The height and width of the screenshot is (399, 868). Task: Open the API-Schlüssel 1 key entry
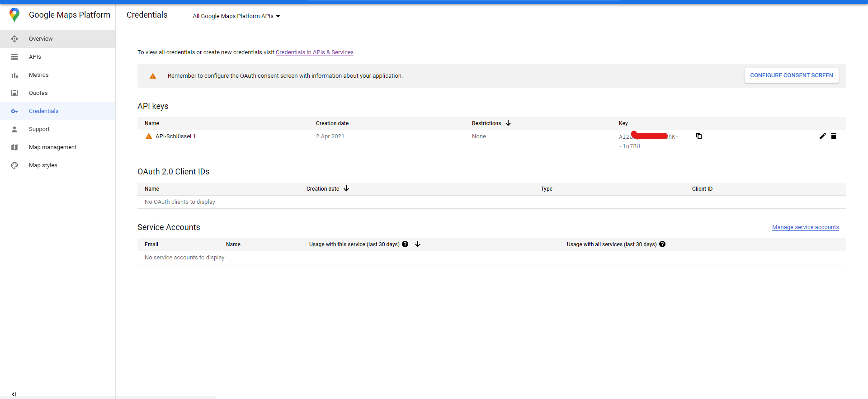point(175,136)
